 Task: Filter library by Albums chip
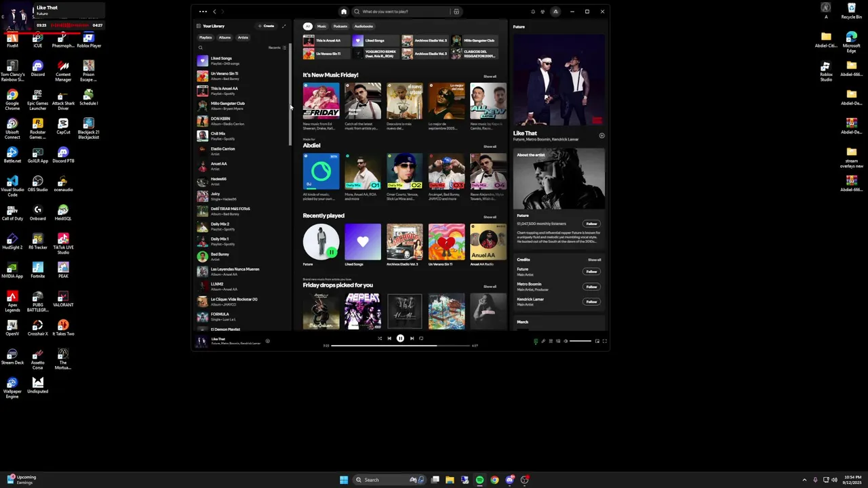pyautogui.click(x=224, y=37)
